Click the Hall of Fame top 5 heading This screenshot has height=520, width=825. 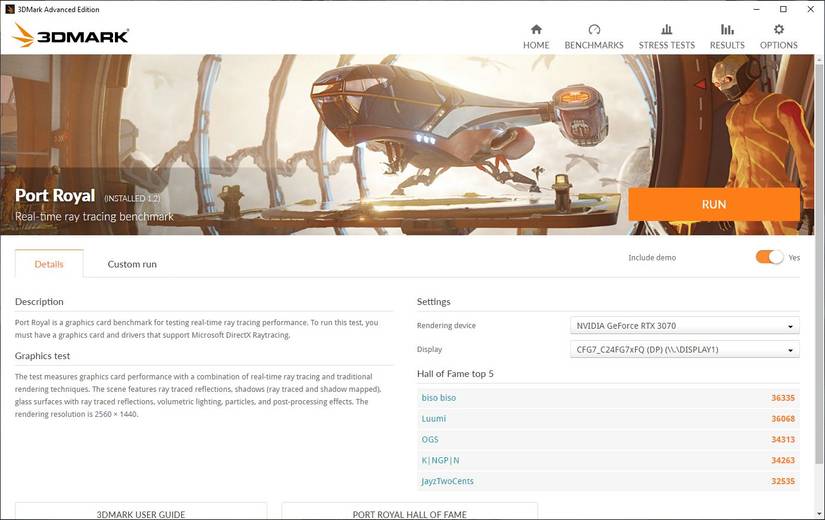(x=455, y=374)
